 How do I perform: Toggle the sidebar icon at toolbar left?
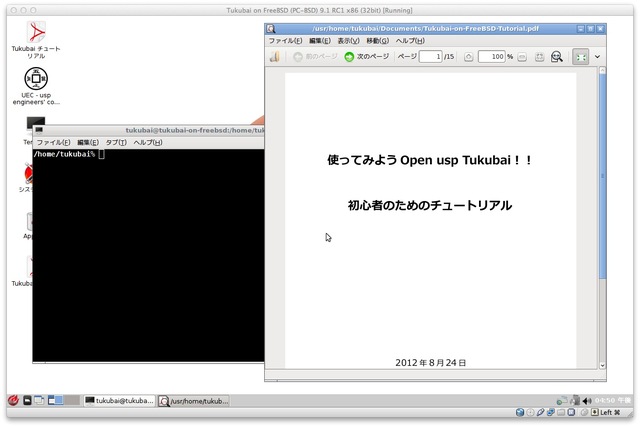[x=275, y=57]
